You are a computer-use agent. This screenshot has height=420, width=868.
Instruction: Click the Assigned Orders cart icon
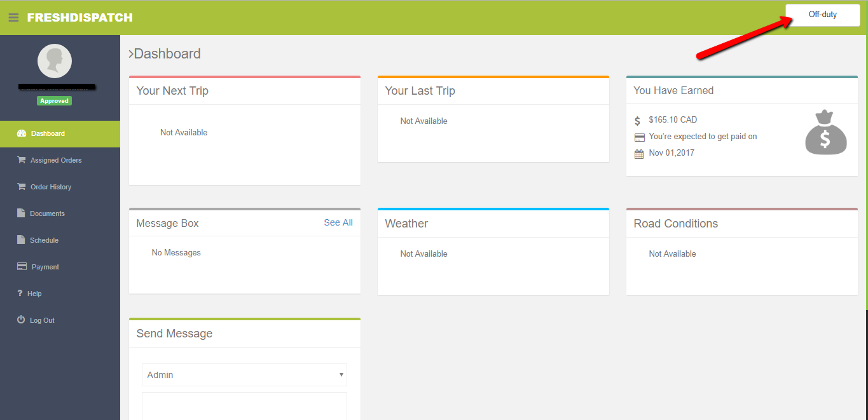pos(22,160)
